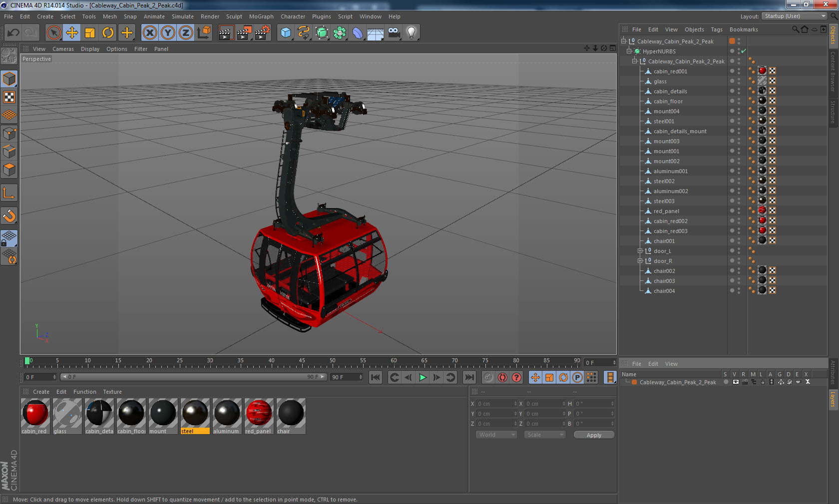
Task: Collapse the HyperNURBS tree node
Action: pyautogui.click(x=629, y=51)
